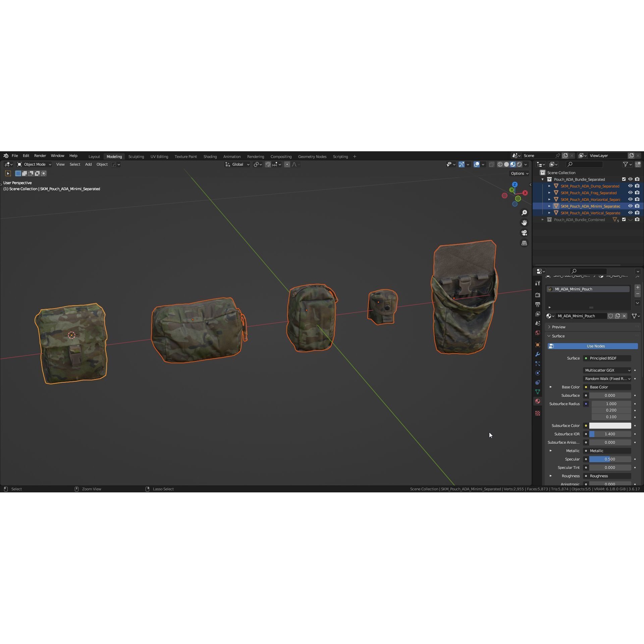This screenshot has width=644, height=644.
Task: Click the outliner search field
Action: (x=585, y=164)
